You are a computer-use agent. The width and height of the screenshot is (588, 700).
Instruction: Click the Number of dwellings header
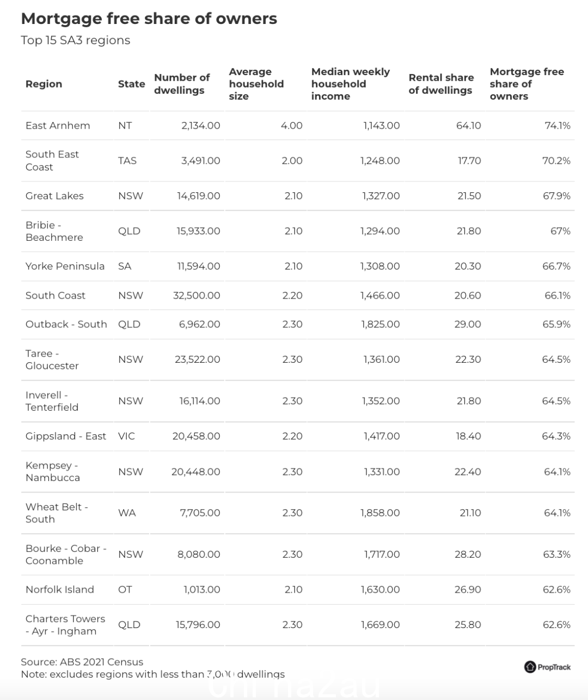tap(182, 84)
